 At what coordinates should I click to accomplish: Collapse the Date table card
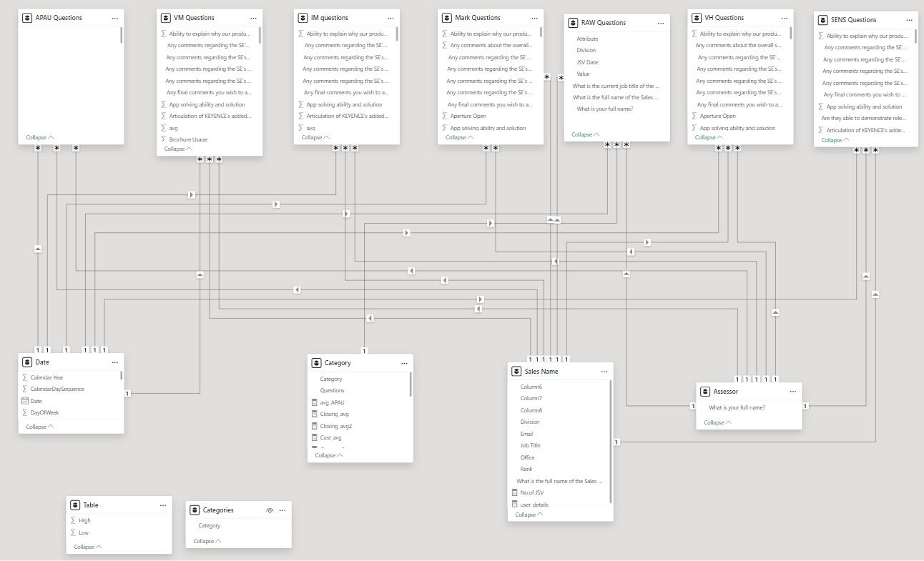pos(39,427)
